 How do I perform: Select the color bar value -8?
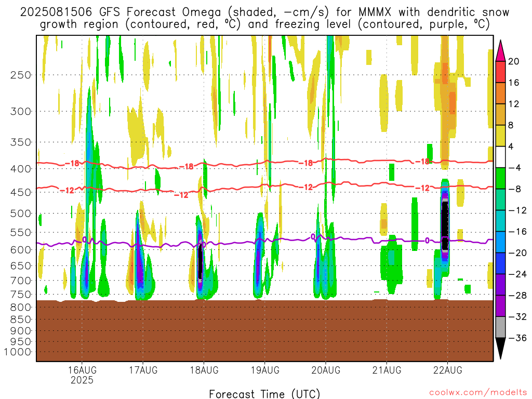(x=514, y=189)
